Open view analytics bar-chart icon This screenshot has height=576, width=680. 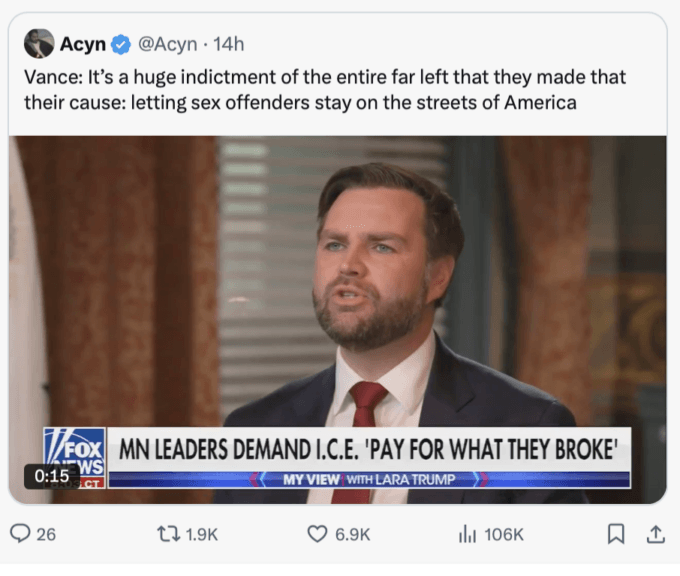click(x=467, y=534)
